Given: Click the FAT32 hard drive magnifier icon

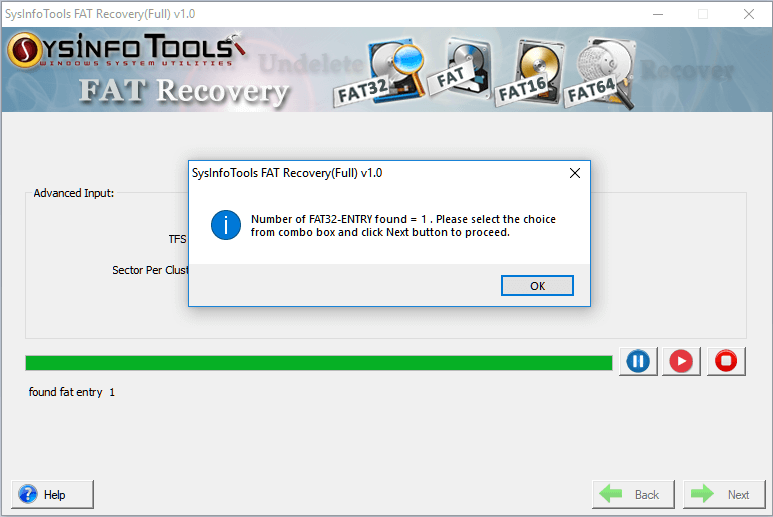Looking at the screenshot, I should (x=380, y=74).
